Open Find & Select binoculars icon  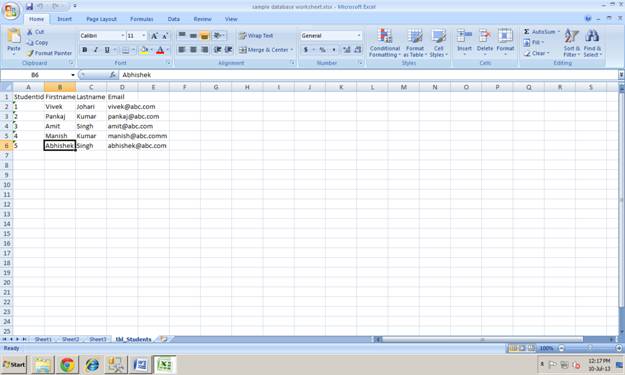click(x=592, y=36)
